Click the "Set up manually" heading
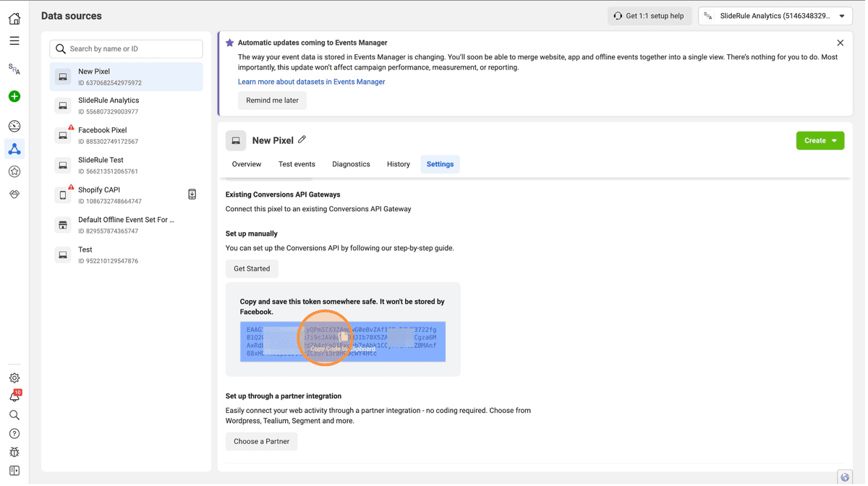Image resolution: width=868 pixels, height=486 pixels. [x=252, y=234]
